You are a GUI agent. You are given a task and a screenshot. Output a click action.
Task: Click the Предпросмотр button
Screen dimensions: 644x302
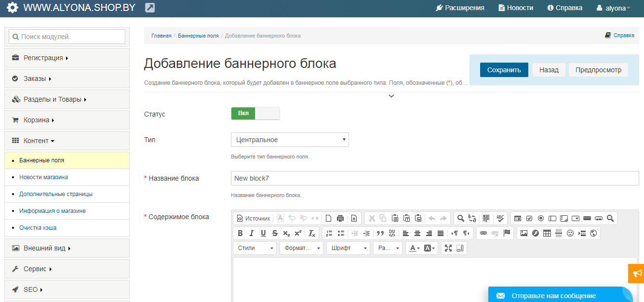(x=598, y=70)
